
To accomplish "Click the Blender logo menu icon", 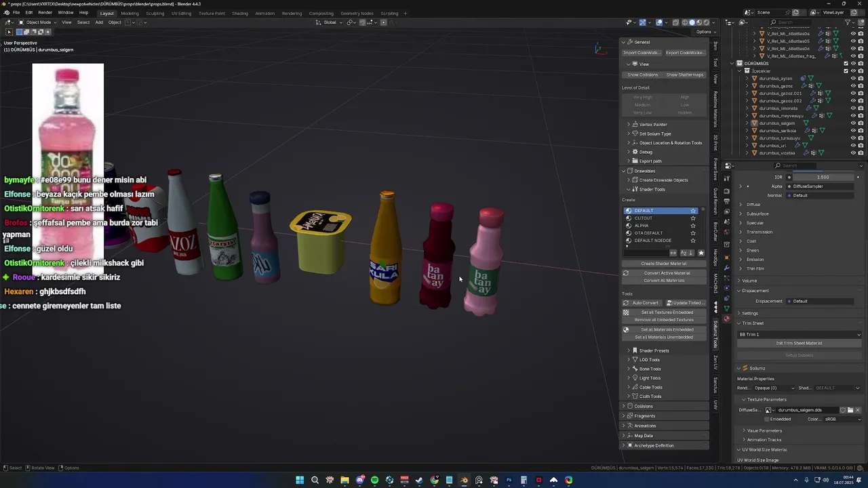I will click(x=7, y=13).
